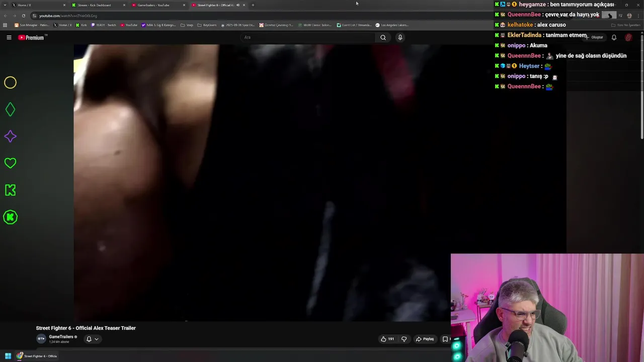Click the round Kick logo icon

(10, 217)
